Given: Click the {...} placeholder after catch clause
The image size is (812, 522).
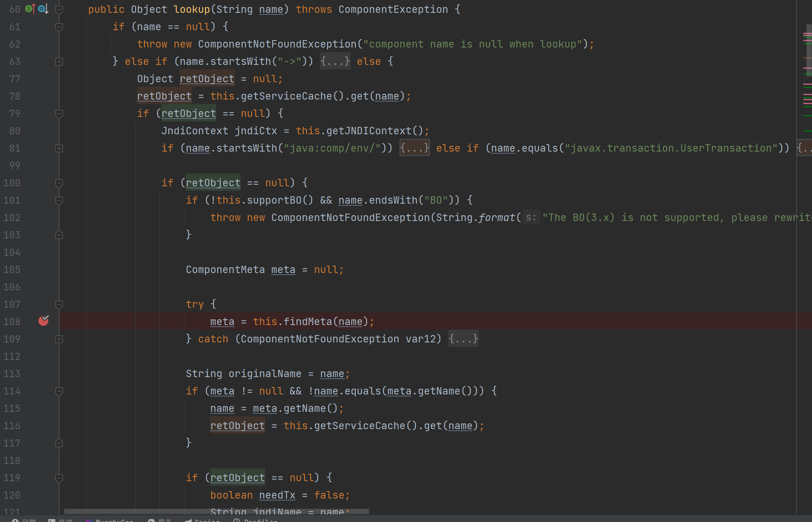Looking at the screenshot, I should (463, 339).
